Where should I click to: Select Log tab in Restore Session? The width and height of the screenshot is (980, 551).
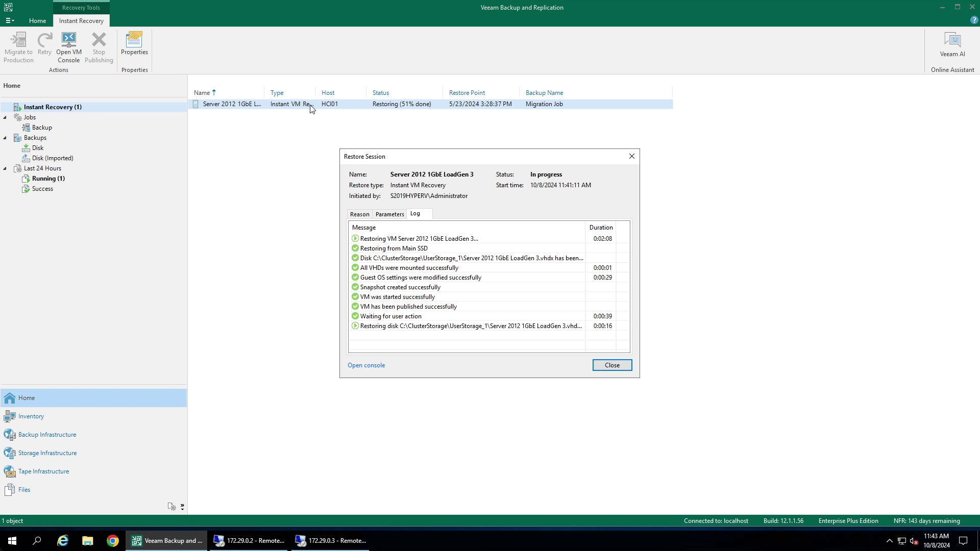(420, 214)
